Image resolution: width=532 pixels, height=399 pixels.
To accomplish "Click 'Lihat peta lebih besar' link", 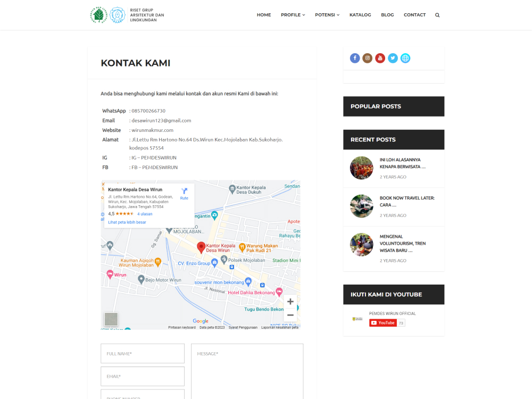I will 127,222.
